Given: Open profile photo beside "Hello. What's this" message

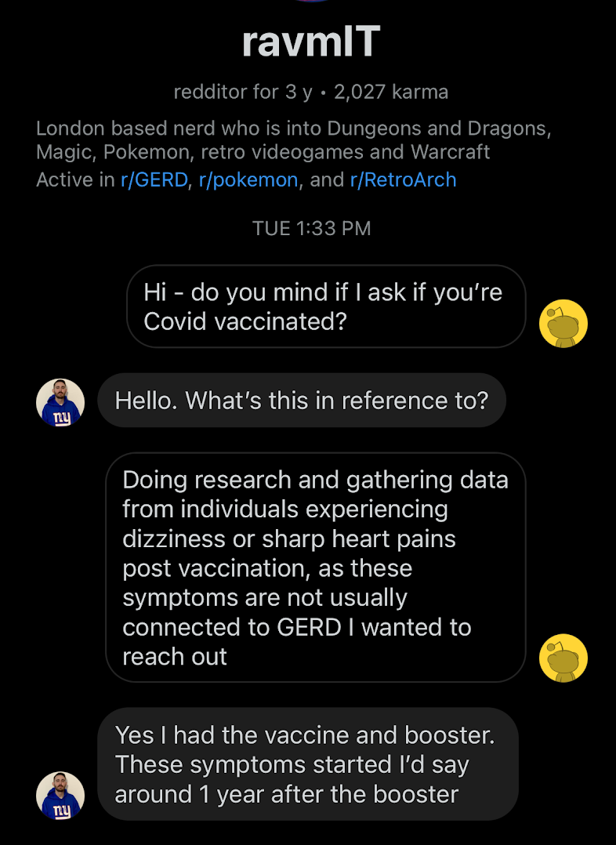Looking at the screenshot, I should (x=60, y=403).
